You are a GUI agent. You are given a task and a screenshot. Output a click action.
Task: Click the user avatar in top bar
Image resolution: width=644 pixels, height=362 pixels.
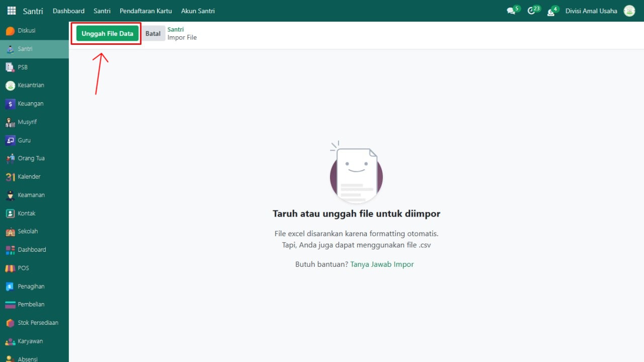[x=629, y=11]
